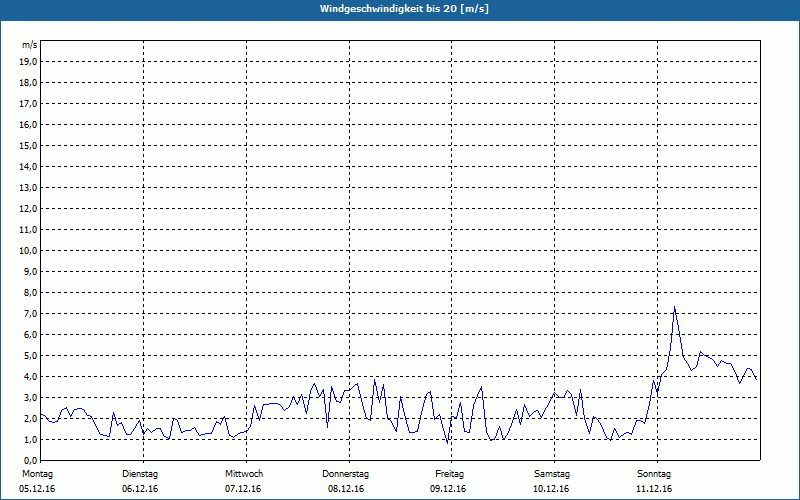The height and width of the screenshot is (500, 800).
Task: Click the 'Sonntag' day label
Action: (654, 474)
